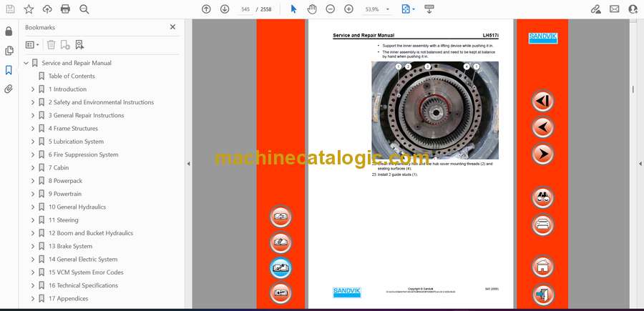Click the share with others person icon
Viewport: 644px width, 311px height.
pos(633,9)
